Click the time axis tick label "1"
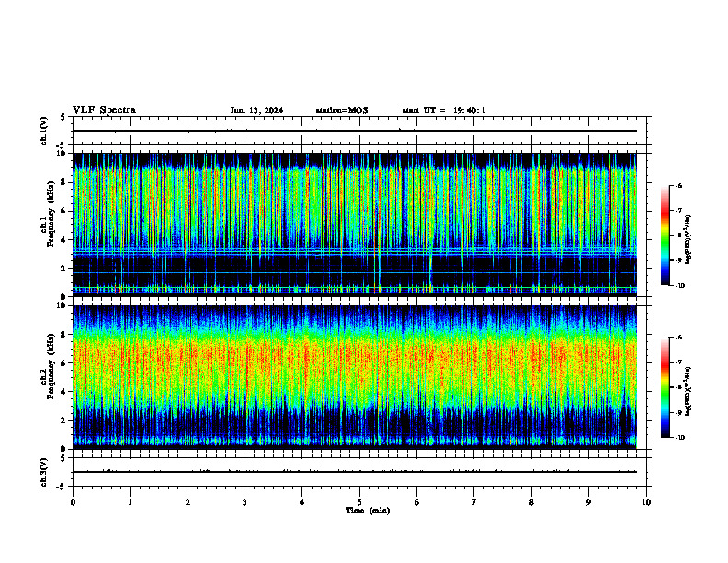Viewport: 728px width, 563px height. [130, 502]
